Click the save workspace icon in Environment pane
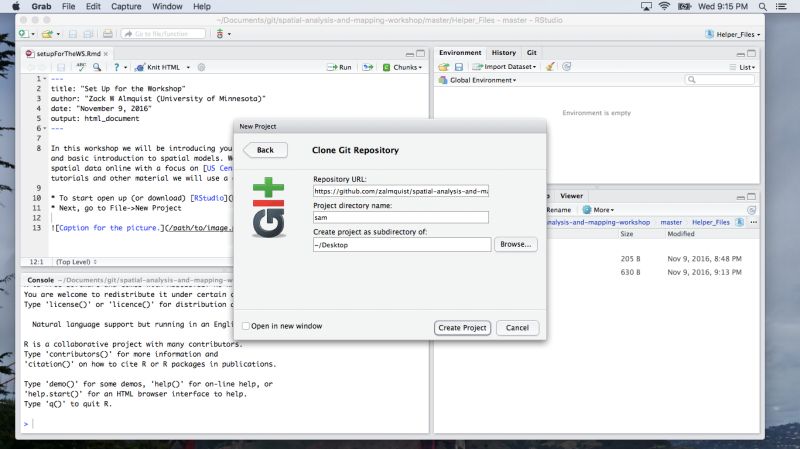Viewport: 800px width, 449px height. click(x=459, y=67)
